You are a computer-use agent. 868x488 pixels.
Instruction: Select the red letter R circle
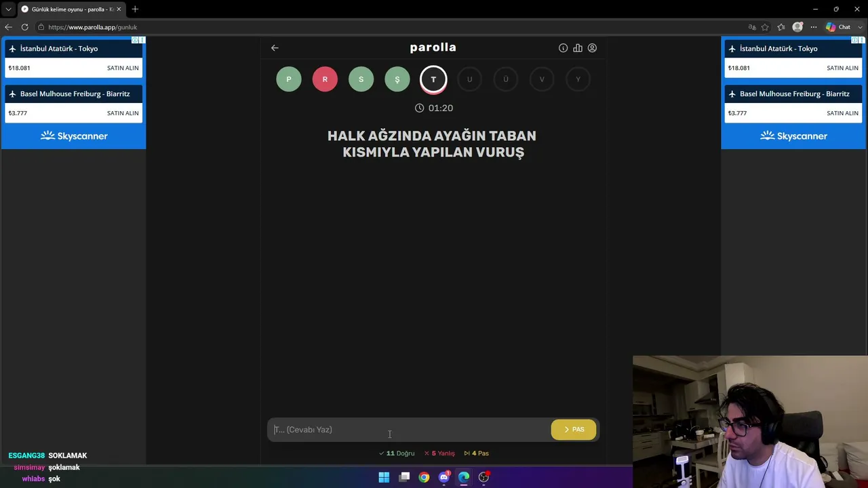point(325,79)
